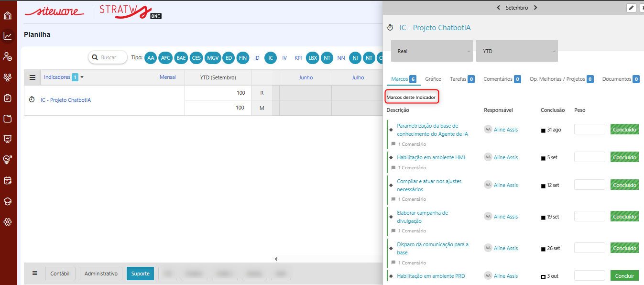
Task: Click Concluir for Habilitação em ambiente PRD
Action: [x=624, y=276]
